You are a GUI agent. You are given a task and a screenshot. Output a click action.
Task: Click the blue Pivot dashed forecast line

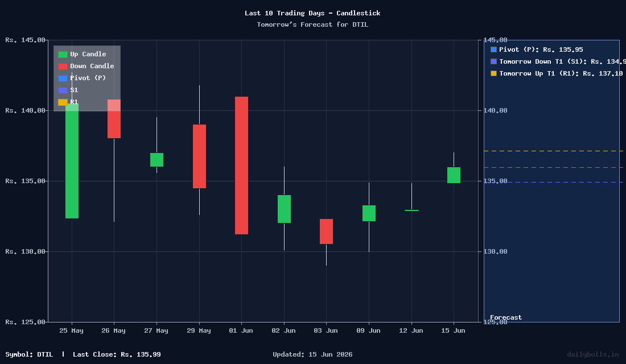553,168
